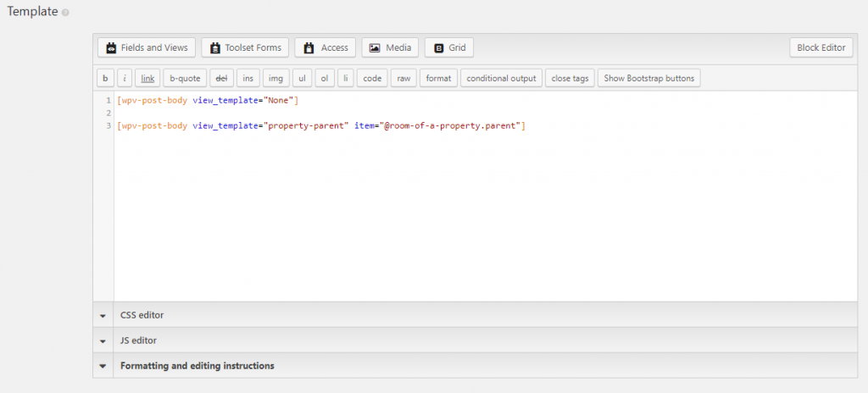Insert blockquote with b-quote button

(x=185, y=78)
